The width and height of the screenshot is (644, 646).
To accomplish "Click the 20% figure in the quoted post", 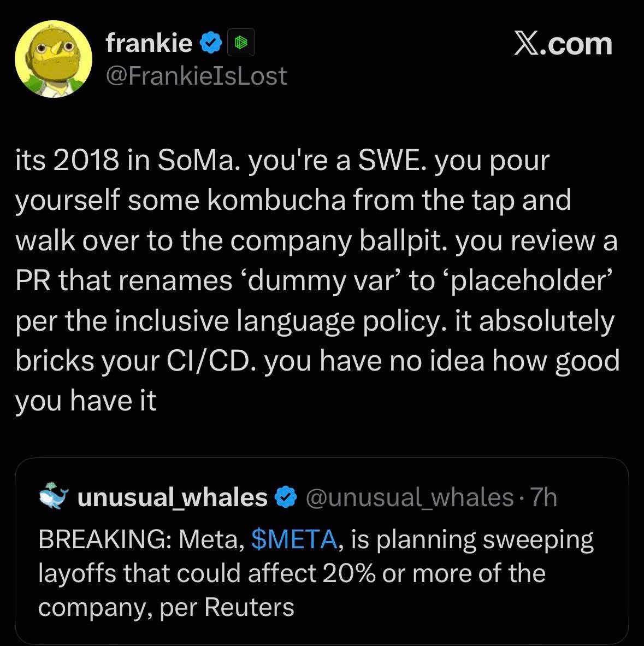I will [x=347, y=573].
